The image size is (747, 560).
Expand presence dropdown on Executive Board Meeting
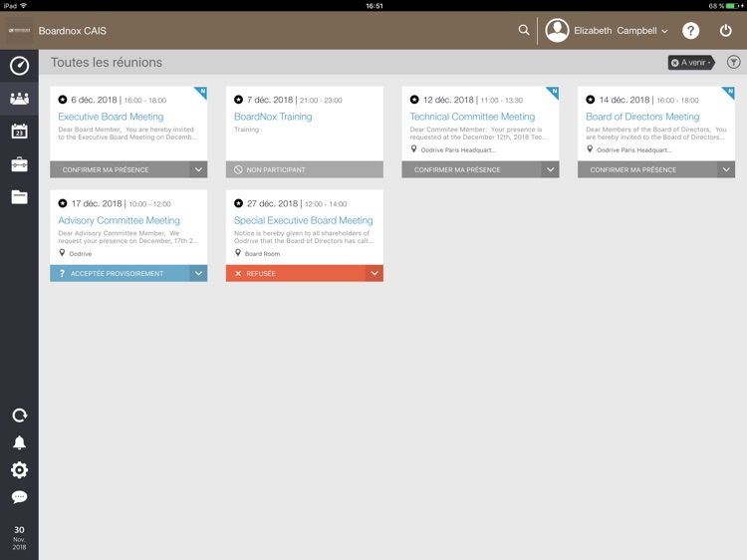[x=198, y=169]
